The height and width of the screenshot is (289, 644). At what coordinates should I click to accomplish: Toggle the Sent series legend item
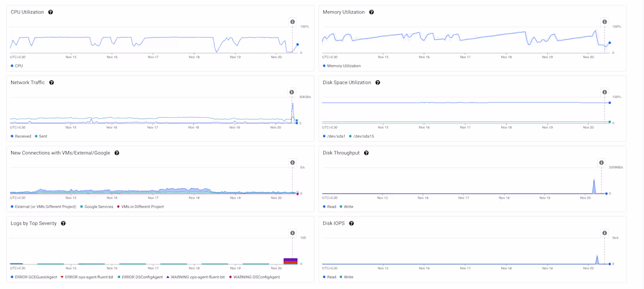coord(42,136)
